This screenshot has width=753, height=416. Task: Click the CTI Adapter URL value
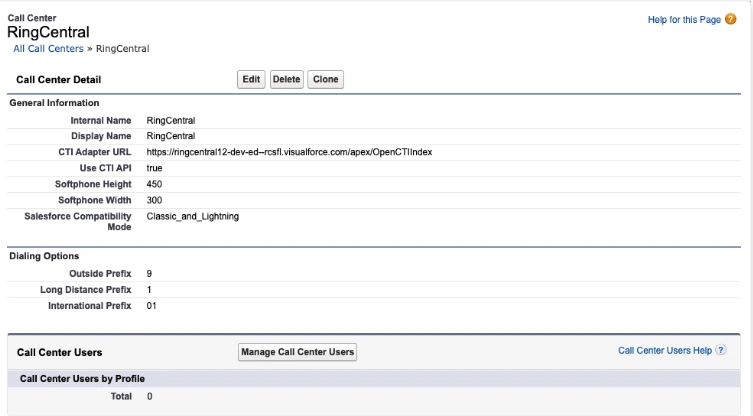click(289, 152)
